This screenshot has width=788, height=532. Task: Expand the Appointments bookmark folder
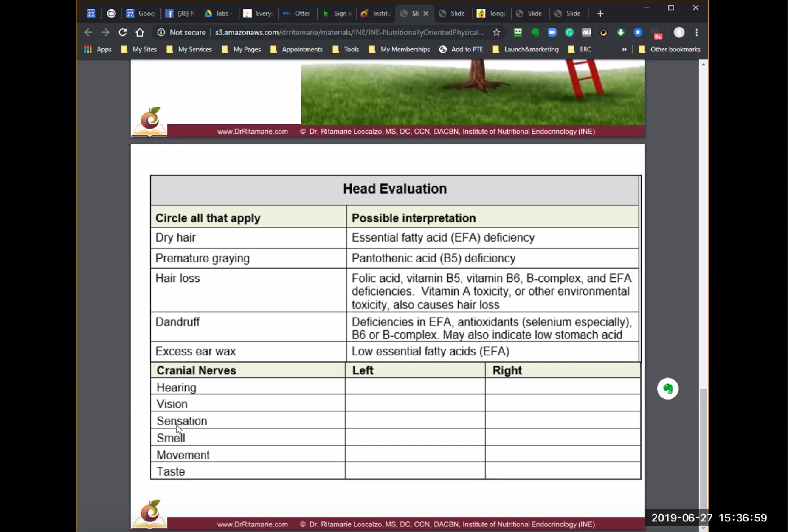[296, 49]
